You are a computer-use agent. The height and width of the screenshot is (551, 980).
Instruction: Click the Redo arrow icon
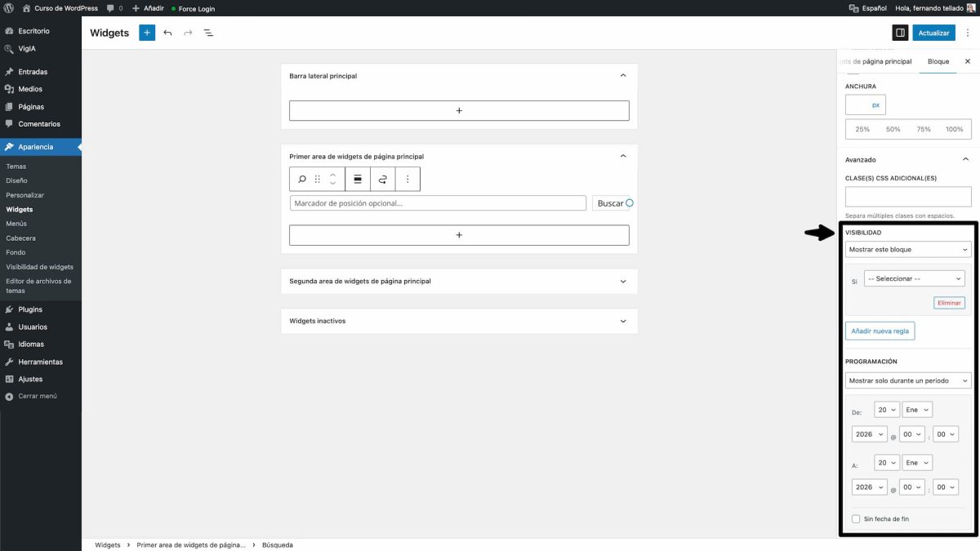tap(187, 33)
